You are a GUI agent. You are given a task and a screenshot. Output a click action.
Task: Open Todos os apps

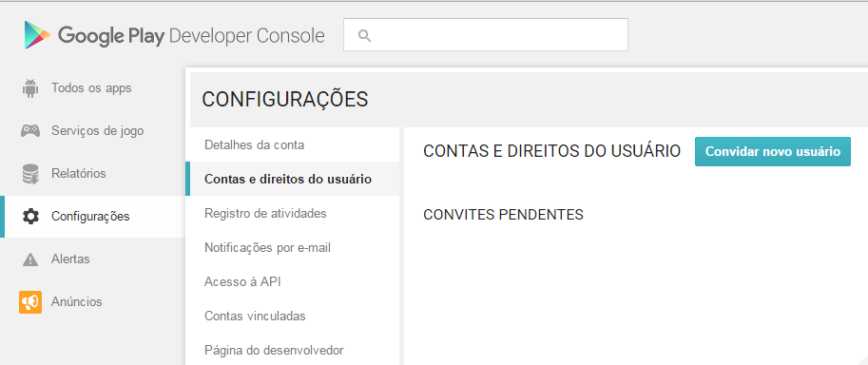pos(91,88)
